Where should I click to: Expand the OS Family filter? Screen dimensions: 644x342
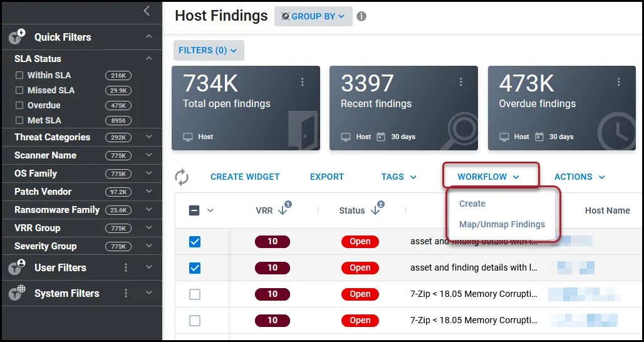pos(148,173)
